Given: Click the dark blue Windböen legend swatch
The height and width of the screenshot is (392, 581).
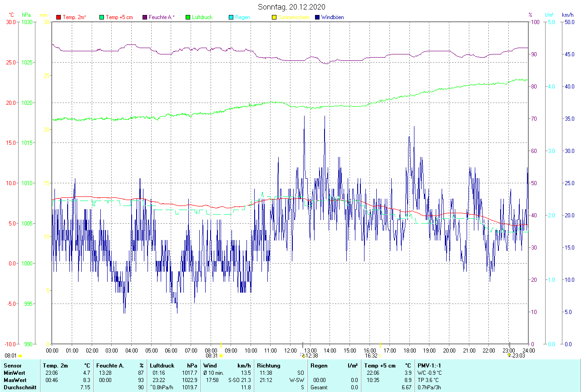Looking at the screenshot, I should [x=317, y=18].
